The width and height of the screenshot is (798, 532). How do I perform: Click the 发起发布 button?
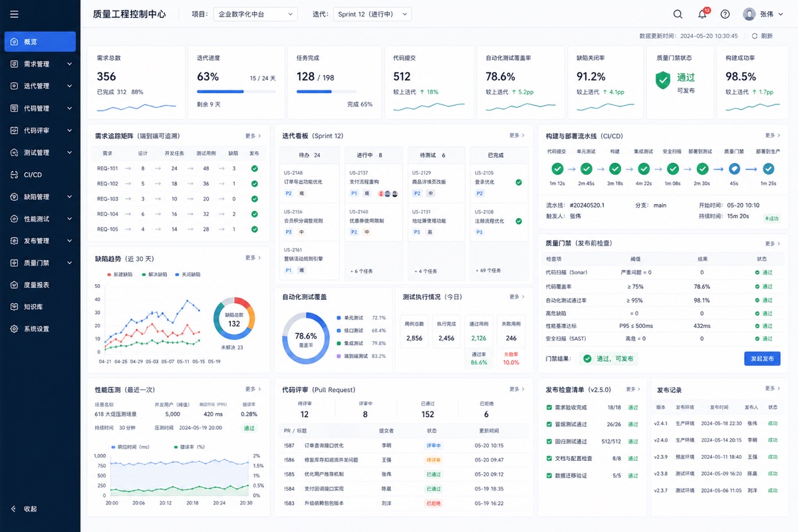click(x=762, y=358)
